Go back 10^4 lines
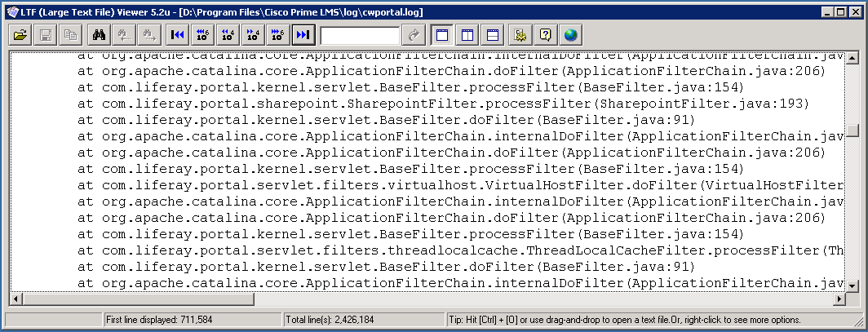Image resolution: width=868 pixels, height=332 pixels. coord(228,35)
